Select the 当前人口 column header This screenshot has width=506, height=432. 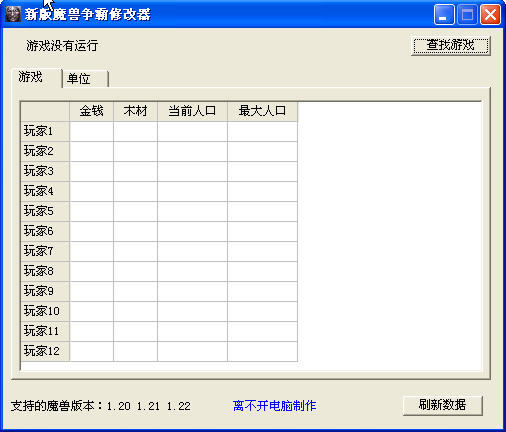[x=192, y=111]
